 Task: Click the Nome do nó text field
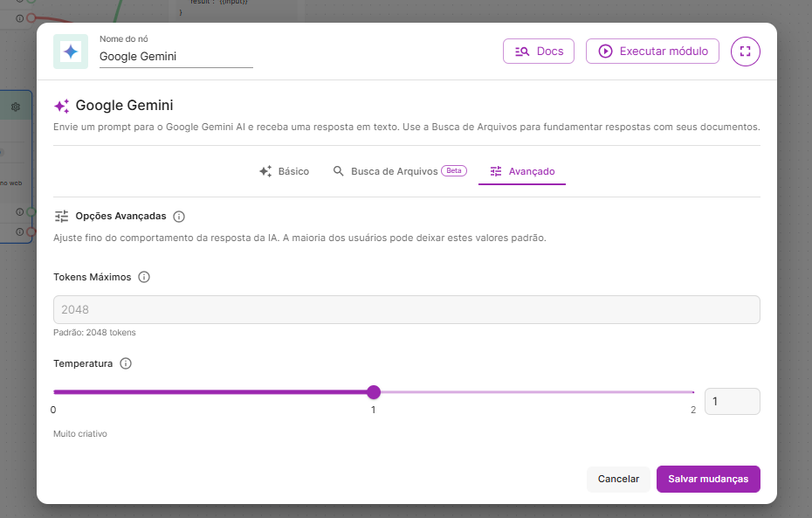click(175, 57)
